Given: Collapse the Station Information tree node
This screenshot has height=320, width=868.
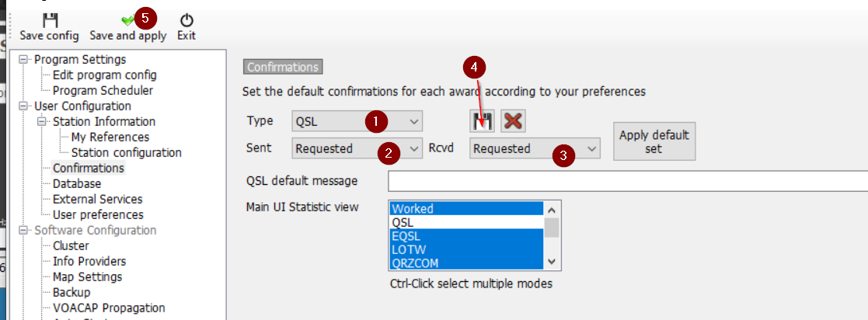Looking at the screenshot, I should [41, 121].
